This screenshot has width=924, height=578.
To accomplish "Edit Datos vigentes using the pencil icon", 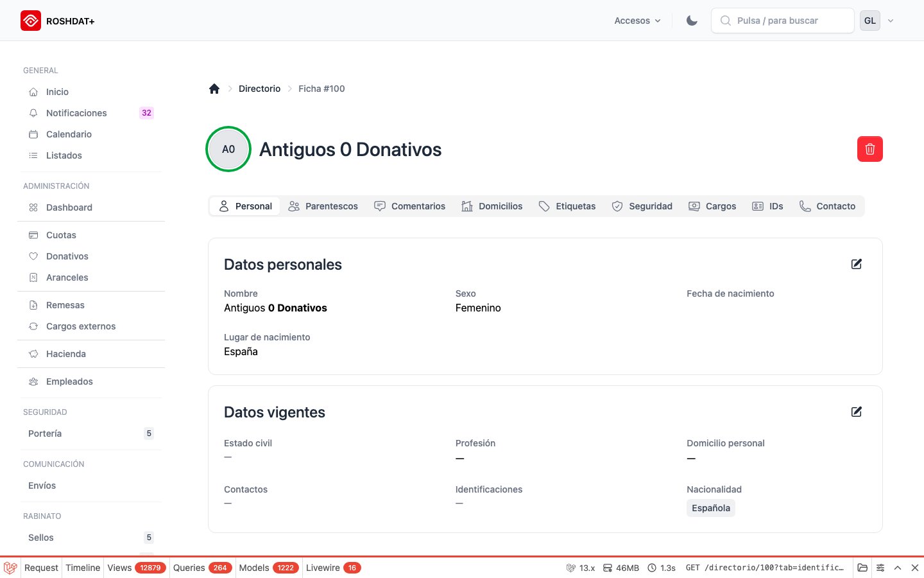I will [856, 412].
